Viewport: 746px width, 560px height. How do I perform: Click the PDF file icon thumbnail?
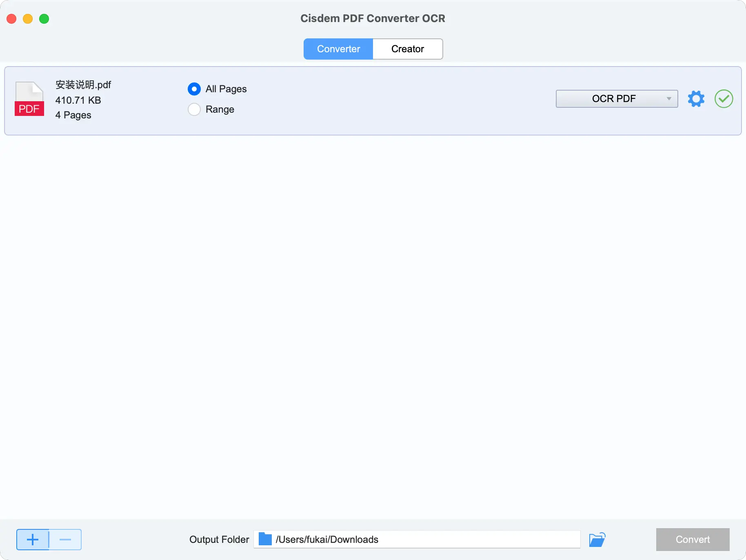click(x=29, y=99)
